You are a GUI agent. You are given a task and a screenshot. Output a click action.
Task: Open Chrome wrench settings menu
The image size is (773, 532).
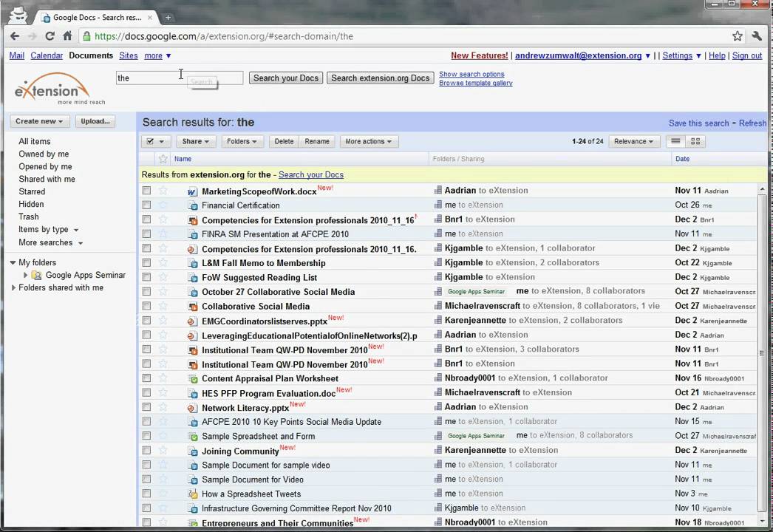pyautogui.click(x=757, y=36)
